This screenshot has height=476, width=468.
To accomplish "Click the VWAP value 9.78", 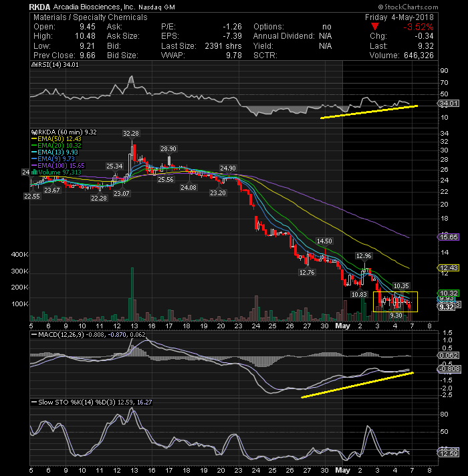I will tap(234, 55).
